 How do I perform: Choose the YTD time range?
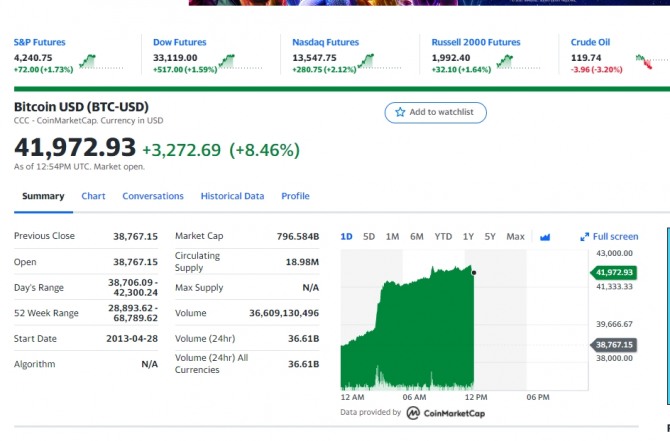tap(443, 237)
